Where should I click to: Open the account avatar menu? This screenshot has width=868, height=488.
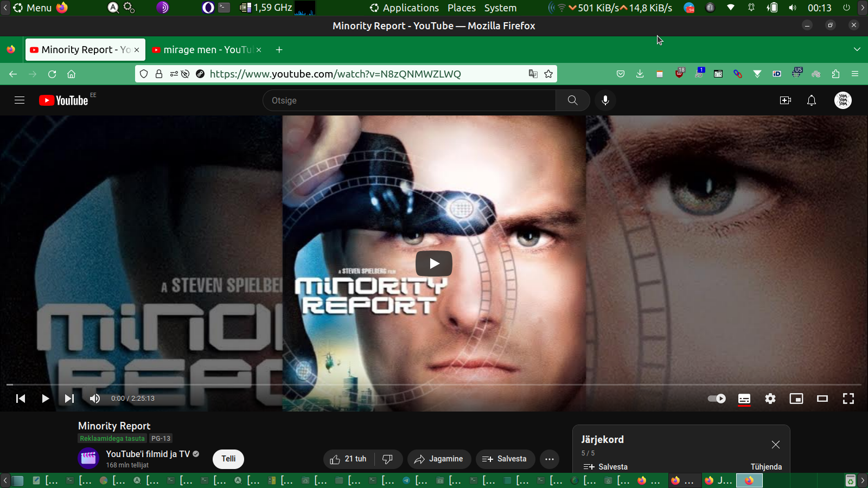[843, 100]
